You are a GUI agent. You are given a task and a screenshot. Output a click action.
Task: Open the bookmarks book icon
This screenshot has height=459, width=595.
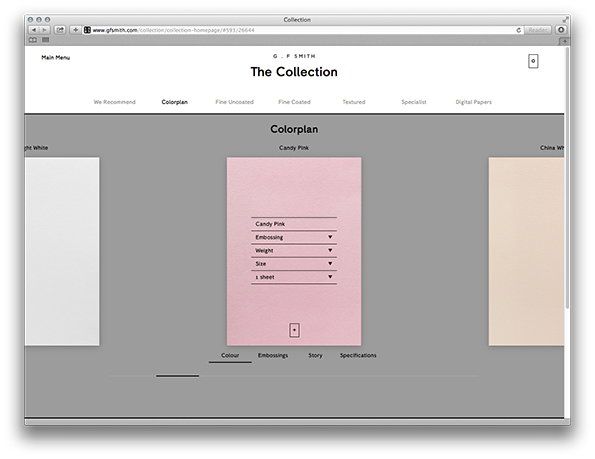pos(33,40)
